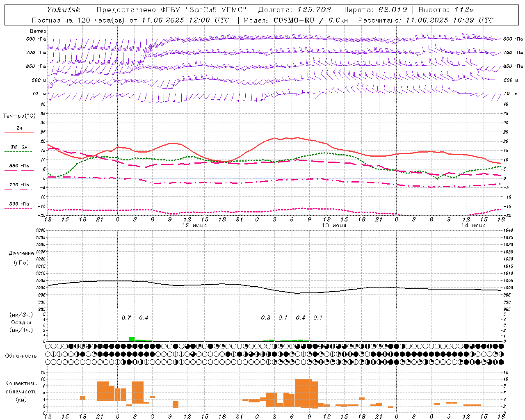
Task: Click the Давление panel label
Action: (21, 253)
